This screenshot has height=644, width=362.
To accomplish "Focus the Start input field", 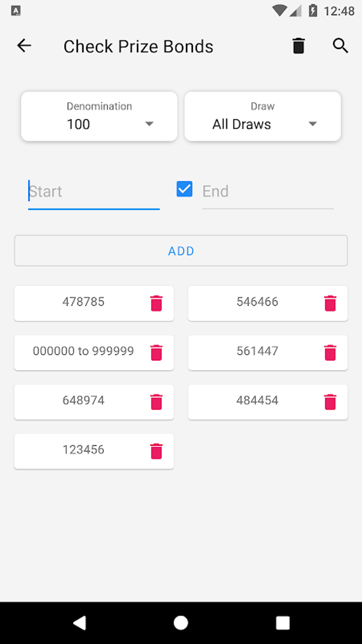I will pyautogui.click(x=94, y=191).
